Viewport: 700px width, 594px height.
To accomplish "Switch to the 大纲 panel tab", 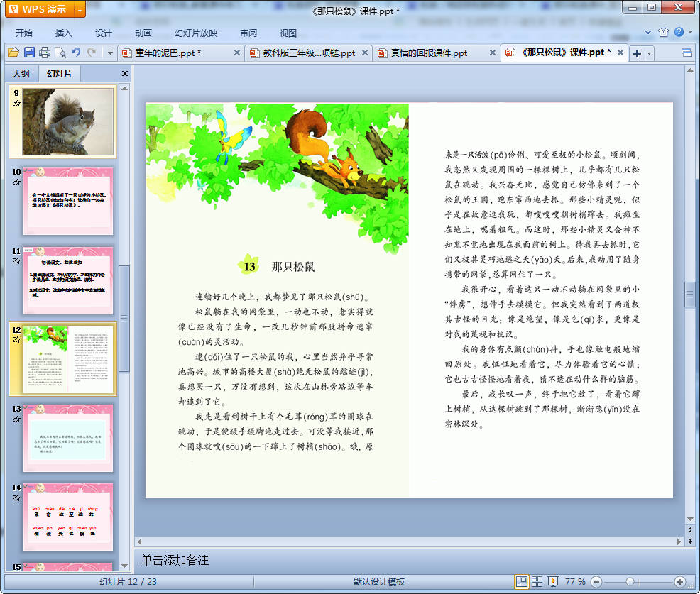I will point(21,74).
